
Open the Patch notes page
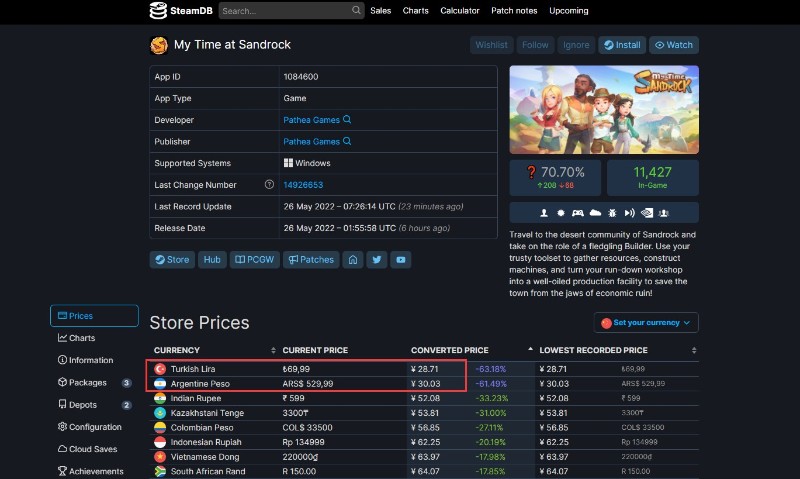coord(514,10)
